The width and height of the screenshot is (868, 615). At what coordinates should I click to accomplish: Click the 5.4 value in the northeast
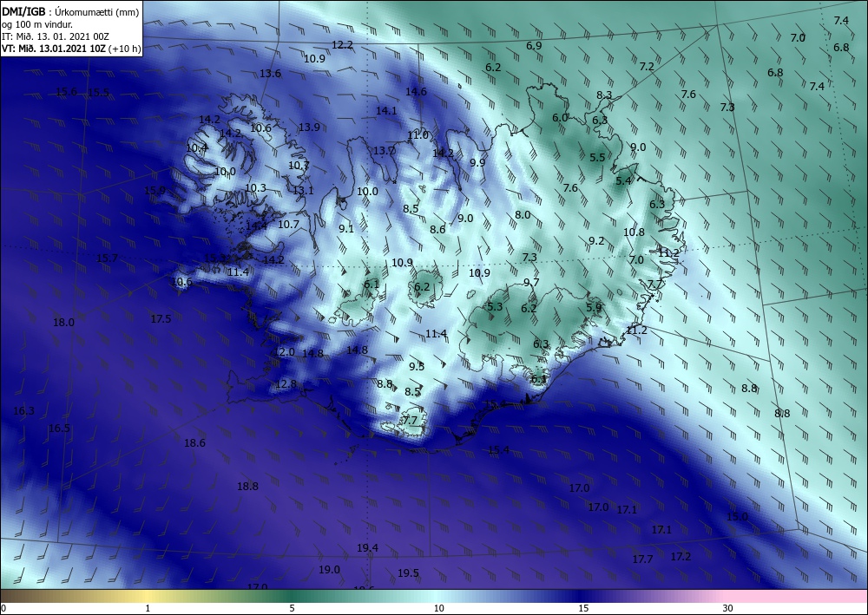click(623, 180)
